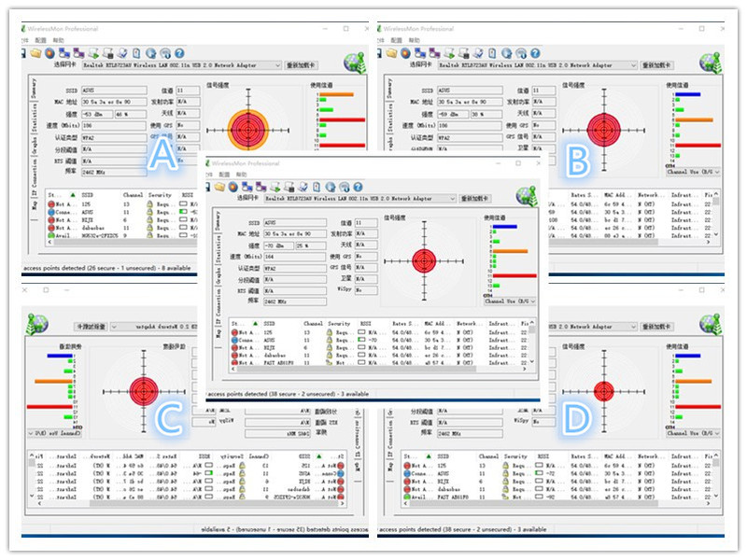Viewport: 747px width, 560px height.
Task: Open IP Connection tab in center window
Action: (x=218, y=308)
